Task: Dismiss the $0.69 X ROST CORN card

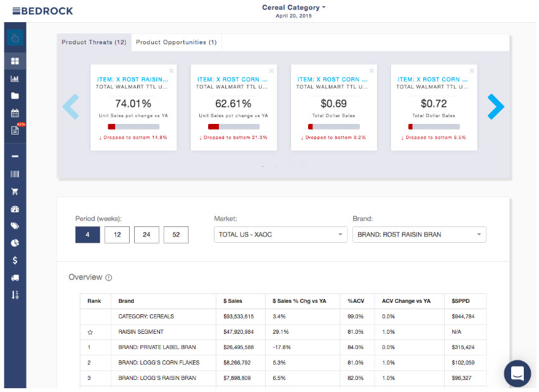Action: pos(371,71)
